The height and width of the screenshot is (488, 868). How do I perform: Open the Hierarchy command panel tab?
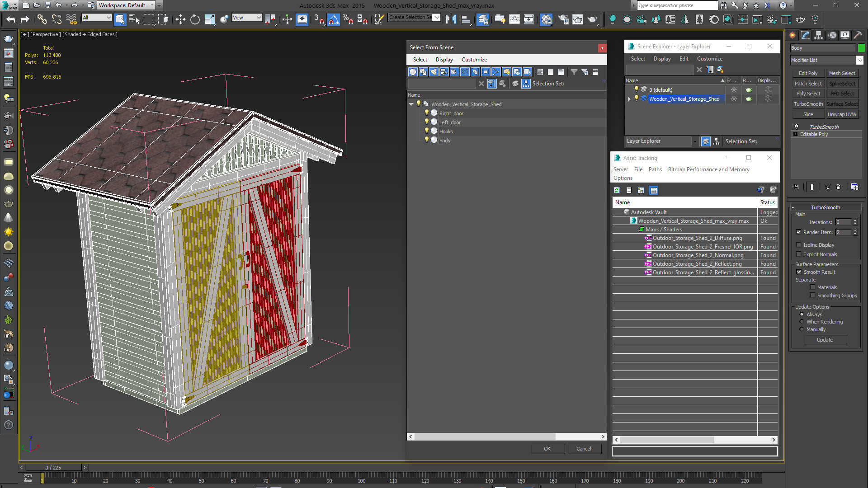coord(819,35)
